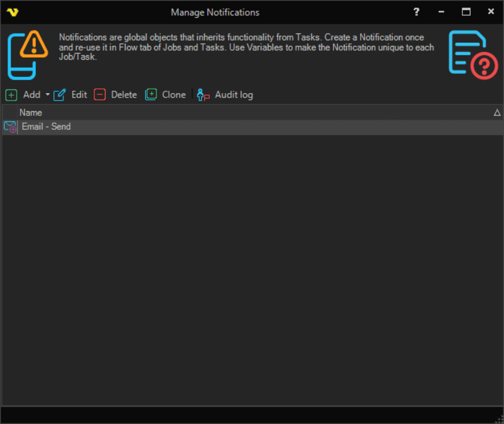Open the help document icon at top right
This screenshot has width=504, height=424.
(473, 55)
